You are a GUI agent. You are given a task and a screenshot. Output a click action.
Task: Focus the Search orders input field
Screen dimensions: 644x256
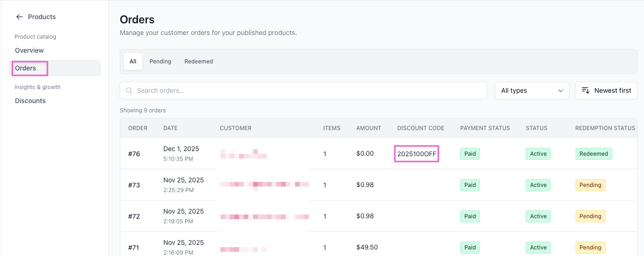308,90
